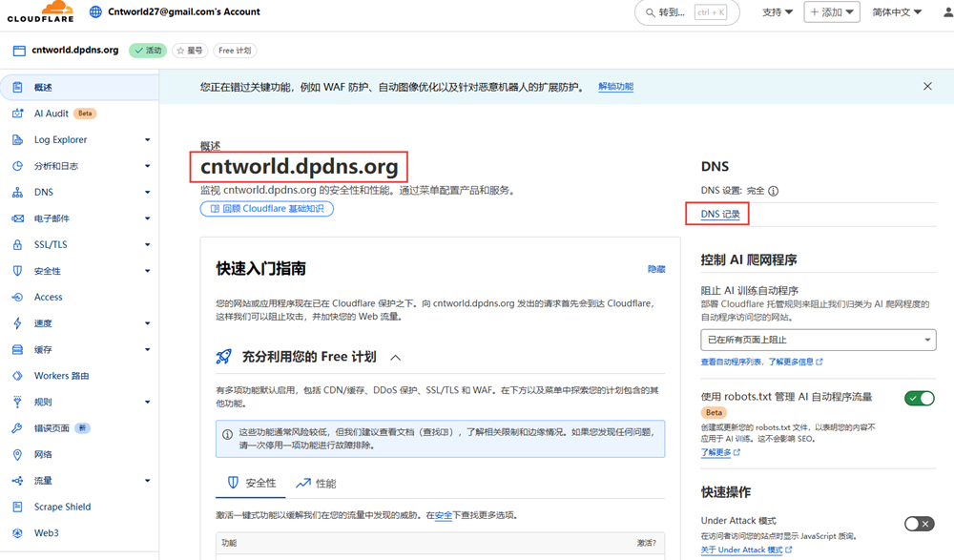Click the site window icon beside cntworld.dpdns.org

coord(19,51)
